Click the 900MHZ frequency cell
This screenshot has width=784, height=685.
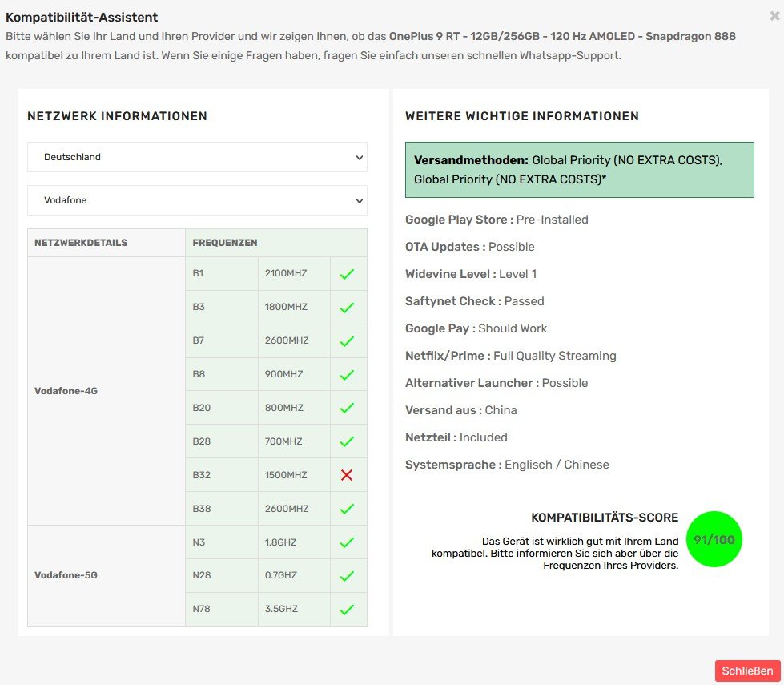click(x=294, y=374)
